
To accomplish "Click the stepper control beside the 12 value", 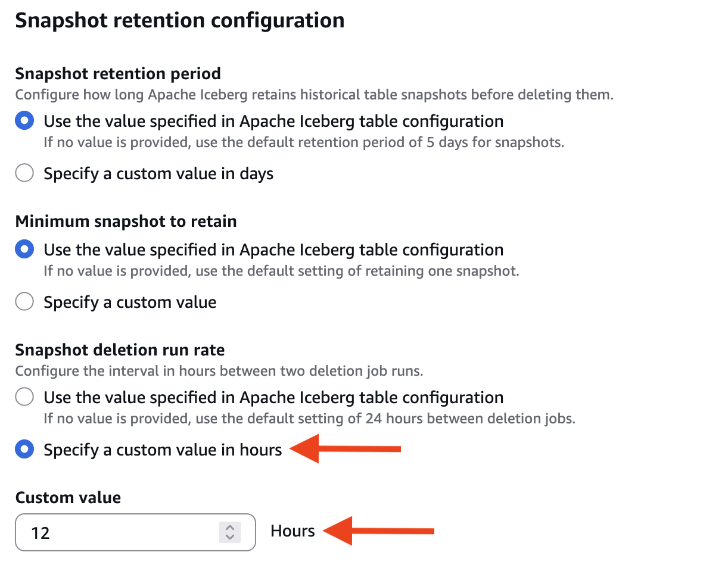I will (x=229, y=532).
